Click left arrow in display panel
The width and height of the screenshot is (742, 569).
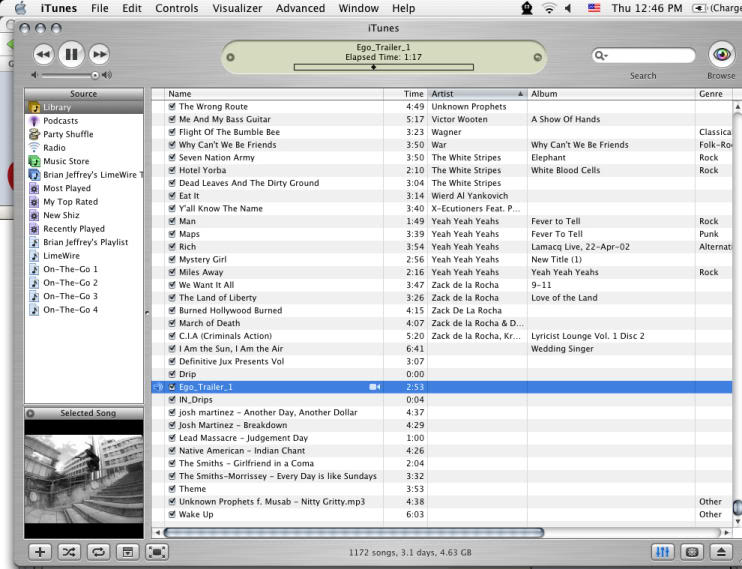click(x=230, y=57)
